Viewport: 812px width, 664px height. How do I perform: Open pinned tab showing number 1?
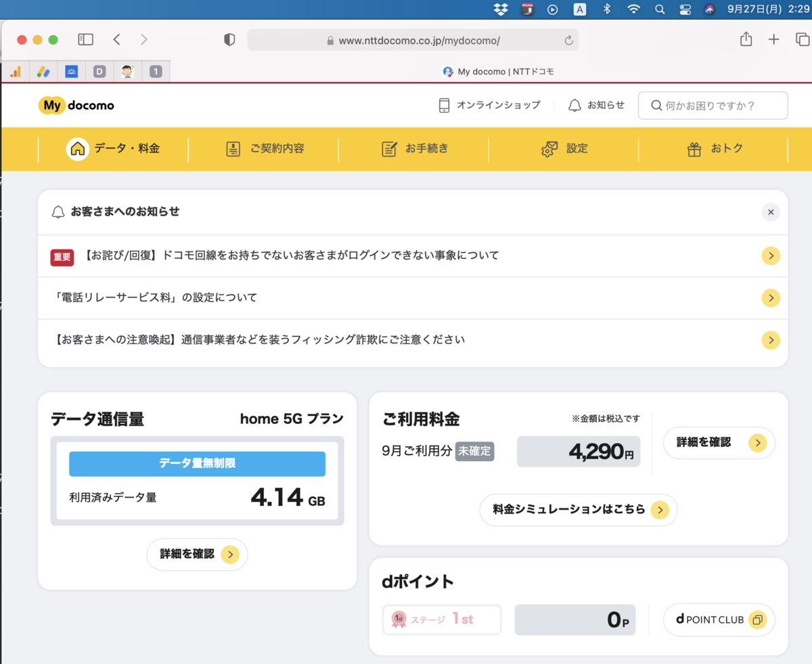(x=156, y=71)
